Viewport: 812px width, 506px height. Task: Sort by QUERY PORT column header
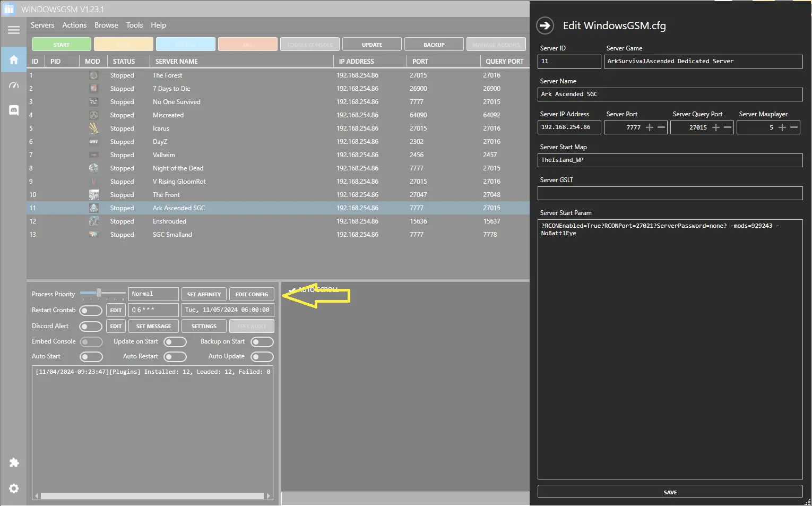point(504,61)
